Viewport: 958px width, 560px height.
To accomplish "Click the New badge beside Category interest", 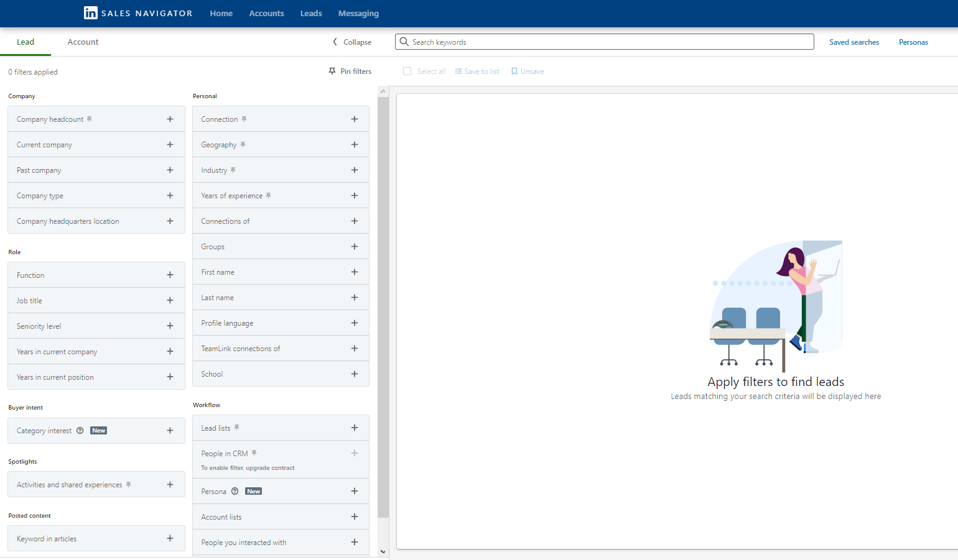I will pos(99,430).
